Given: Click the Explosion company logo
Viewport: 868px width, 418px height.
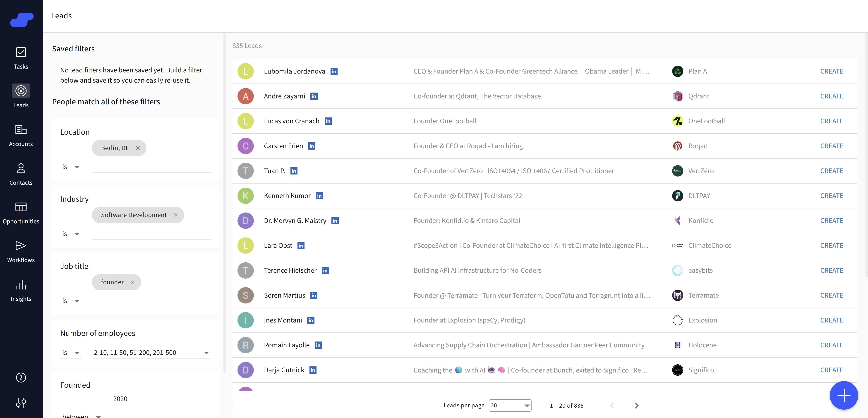Looking at the screenshot, I should 677,320.
